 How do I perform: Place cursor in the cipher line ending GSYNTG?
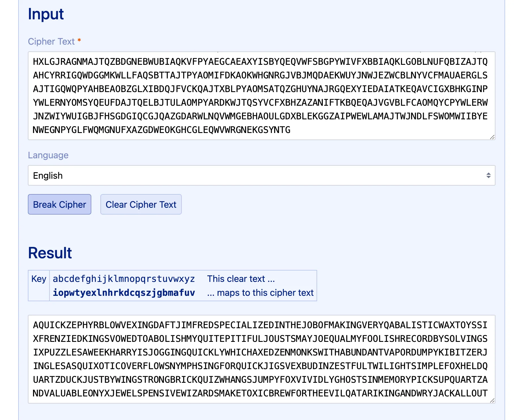[161, 130]
